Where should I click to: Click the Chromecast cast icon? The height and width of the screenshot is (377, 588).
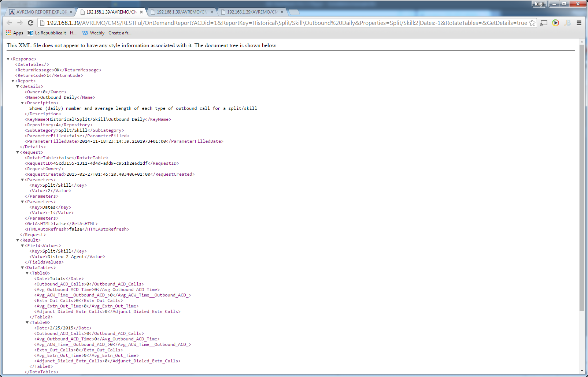point(543,23)
